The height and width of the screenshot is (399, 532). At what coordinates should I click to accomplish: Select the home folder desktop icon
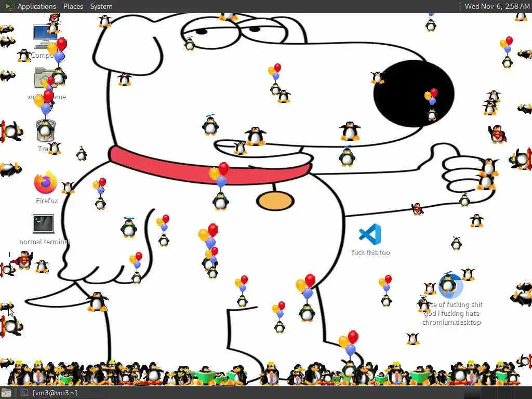tap(45, 78)
